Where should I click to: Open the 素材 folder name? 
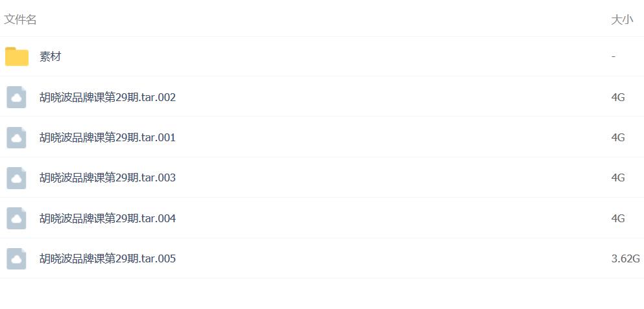coord(50,56)
